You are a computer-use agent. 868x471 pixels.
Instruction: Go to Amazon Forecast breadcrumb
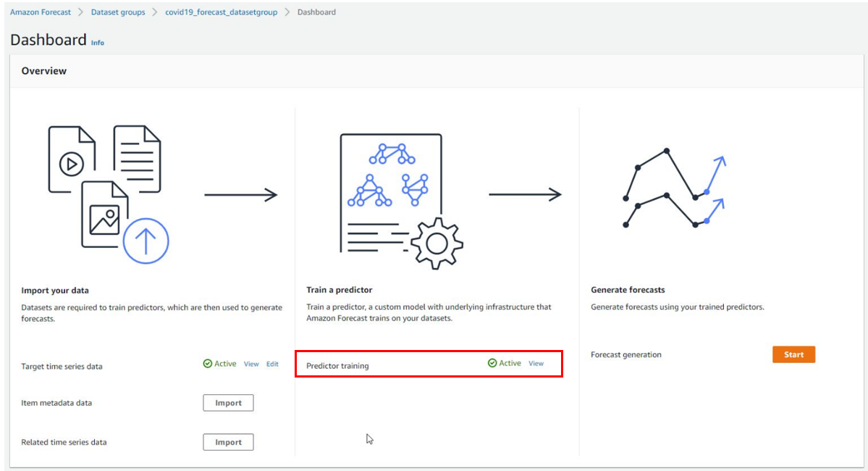pos(41,12)
